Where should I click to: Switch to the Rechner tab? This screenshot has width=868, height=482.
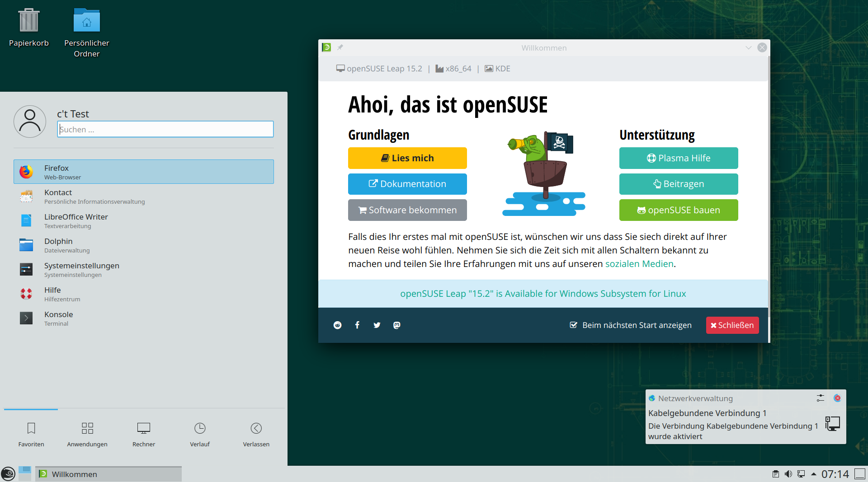coord(144,434)
